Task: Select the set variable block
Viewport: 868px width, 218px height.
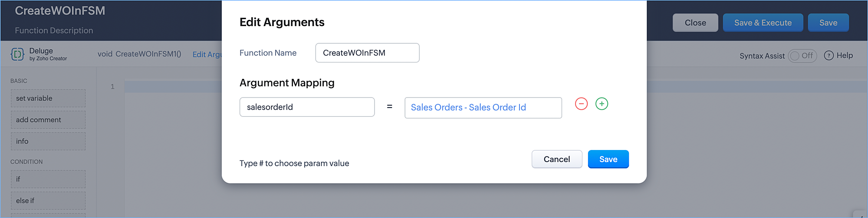Action: coord(48,98)
